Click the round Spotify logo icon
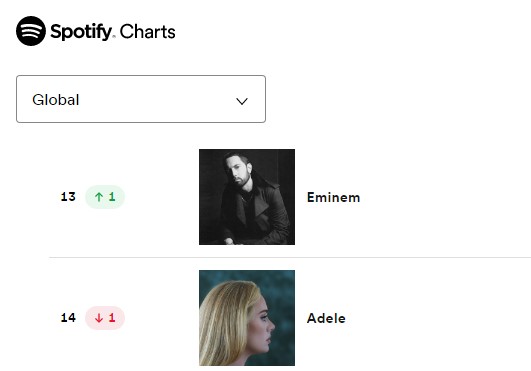 [31, 31]
